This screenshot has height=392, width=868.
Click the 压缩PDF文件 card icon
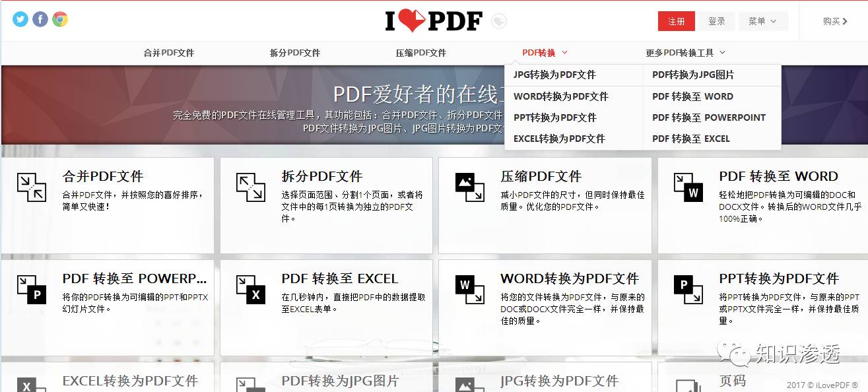tap(470, 187)
